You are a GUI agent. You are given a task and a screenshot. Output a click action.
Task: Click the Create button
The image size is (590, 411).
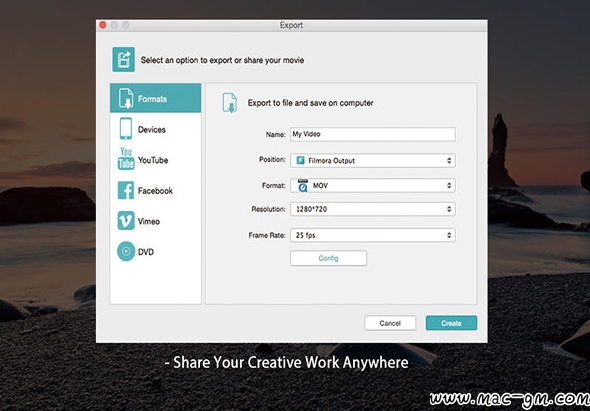(x=451, y=323)
